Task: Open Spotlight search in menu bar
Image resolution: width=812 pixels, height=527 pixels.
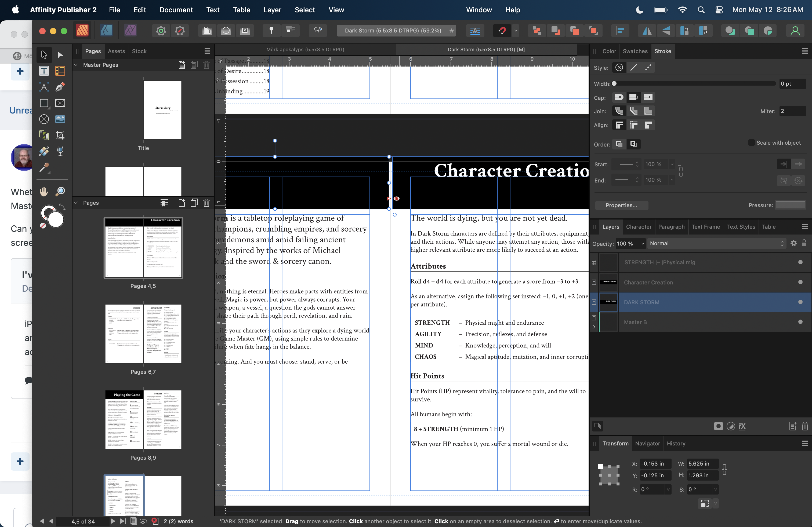Action: coord(701,10)
